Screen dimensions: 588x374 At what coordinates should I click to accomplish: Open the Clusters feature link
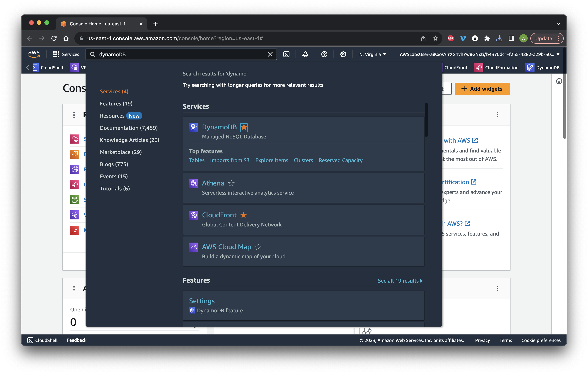click(x=303, y=160)
